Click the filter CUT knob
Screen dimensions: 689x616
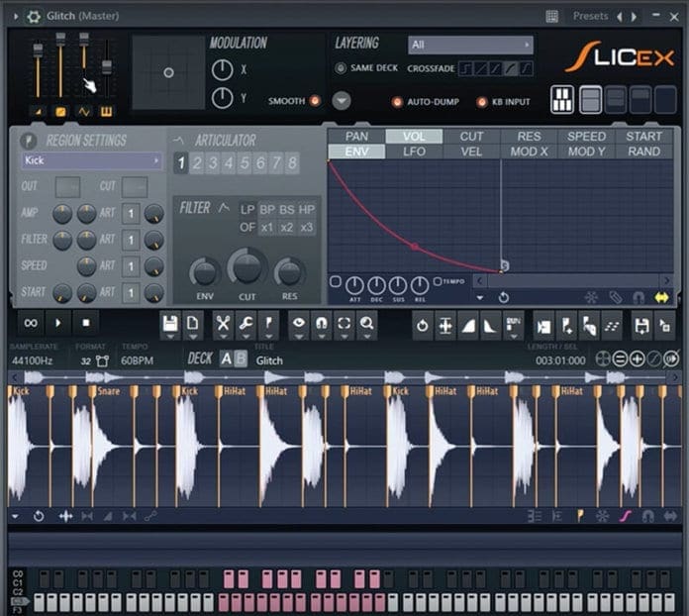click(x=246, y=267)
